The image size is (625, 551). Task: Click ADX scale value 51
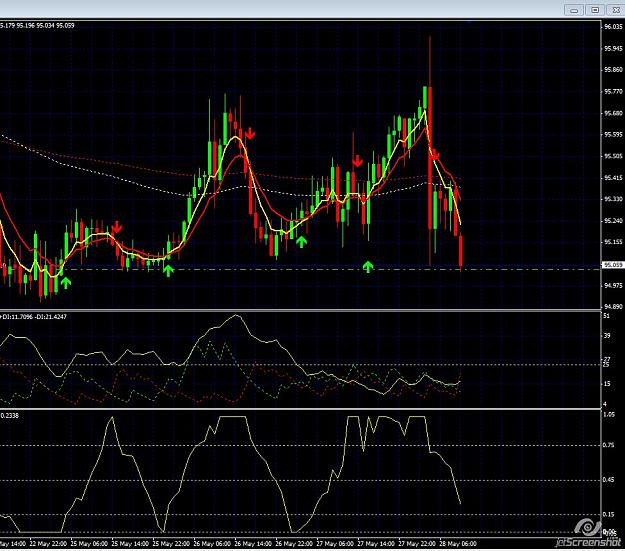click(x=606, y=316)
